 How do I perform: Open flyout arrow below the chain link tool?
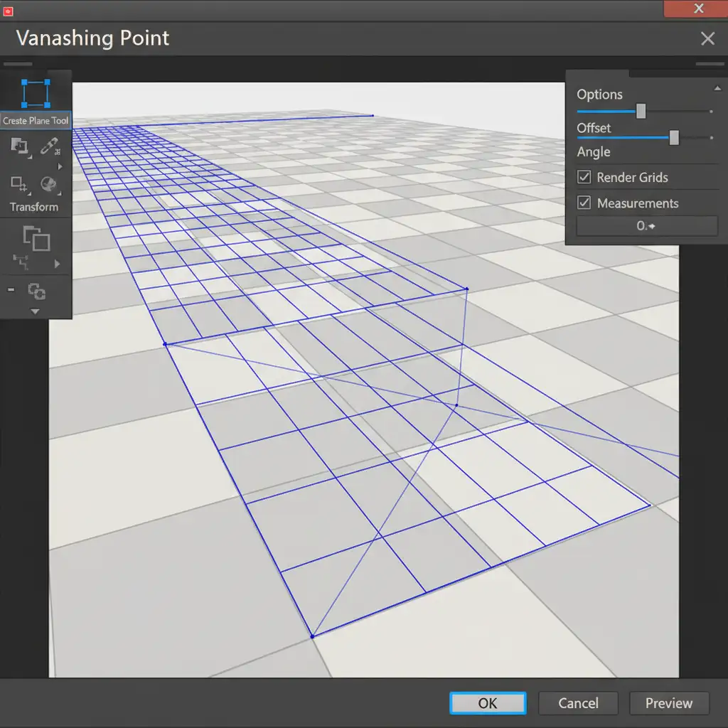(x=60, y=166)
